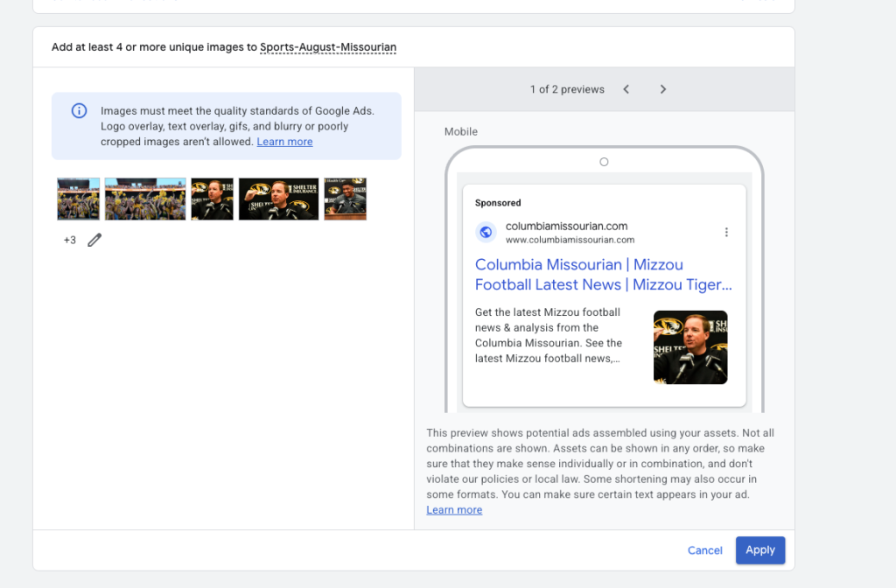Viewport: 896px width, 588px height.
Task: Click the coach image in mobile ad preview
Action: [x=690, y=347]
